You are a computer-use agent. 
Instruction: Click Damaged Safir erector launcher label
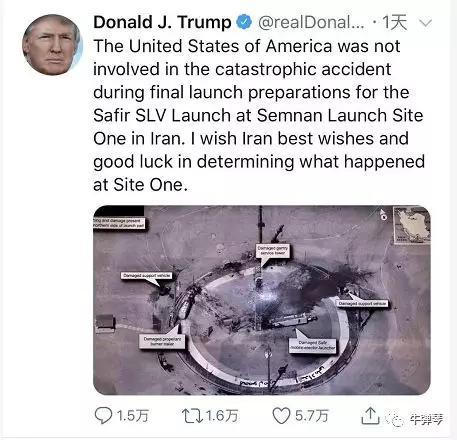coord(313,346)
